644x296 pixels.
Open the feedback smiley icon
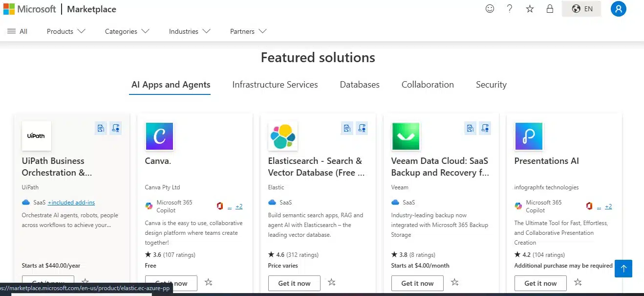[x=490, y=9]
